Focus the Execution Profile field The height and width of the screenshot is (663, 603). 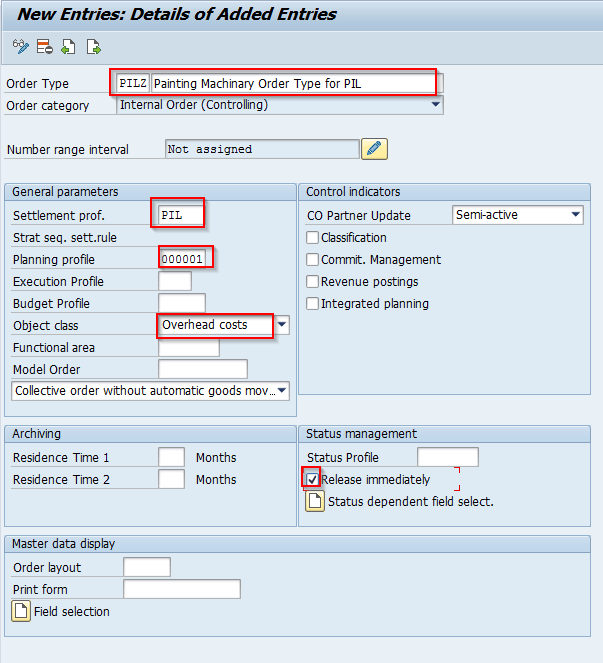click(175, 281)
